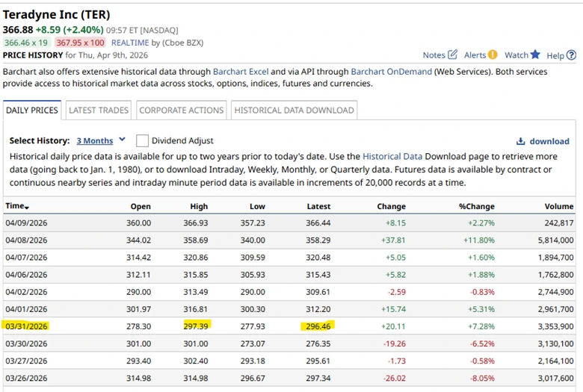Click the Watch star icon
This screenshot has height=392, width=583.
point(535,55)
